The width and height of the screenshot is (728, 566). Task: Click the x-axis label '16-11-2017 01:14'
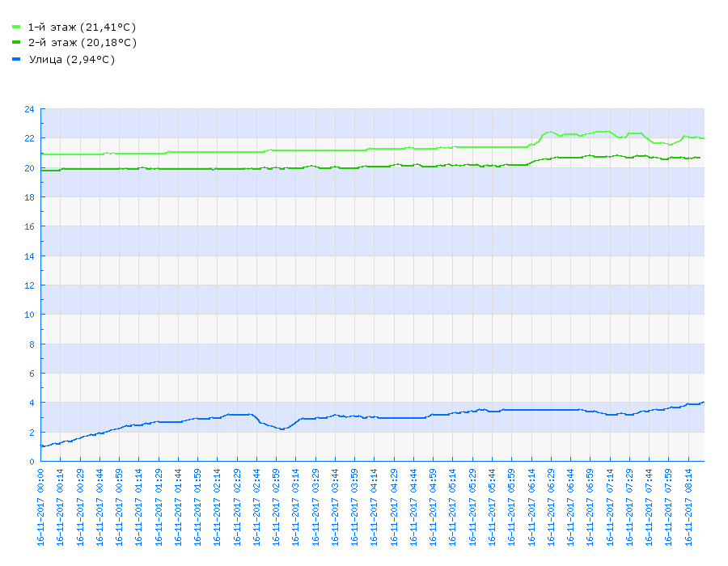[x=138, y=507]
